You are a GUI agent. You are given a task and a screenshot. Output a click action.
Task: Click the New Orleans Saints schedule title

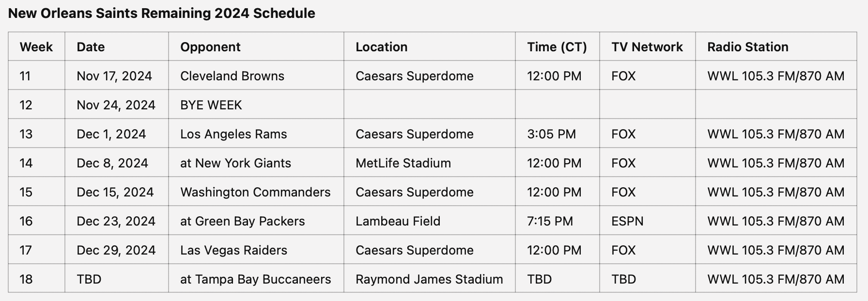point(162,13)
